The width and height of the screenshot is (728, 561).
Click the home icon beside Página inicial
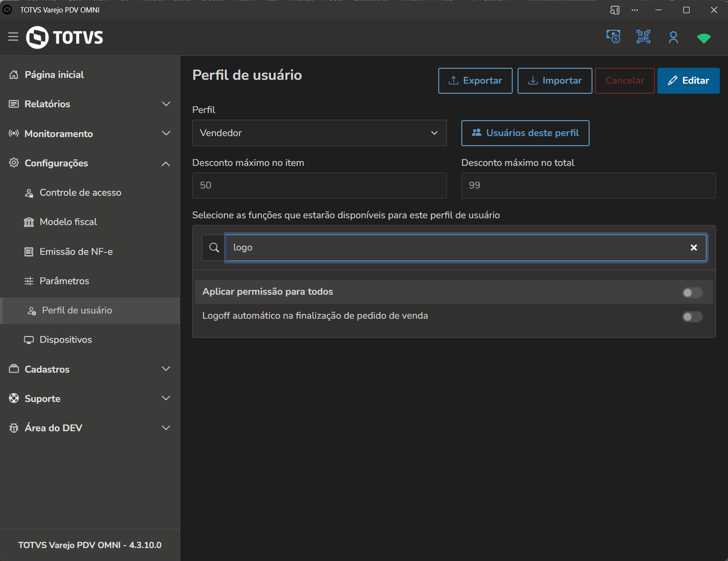[14, 75]
